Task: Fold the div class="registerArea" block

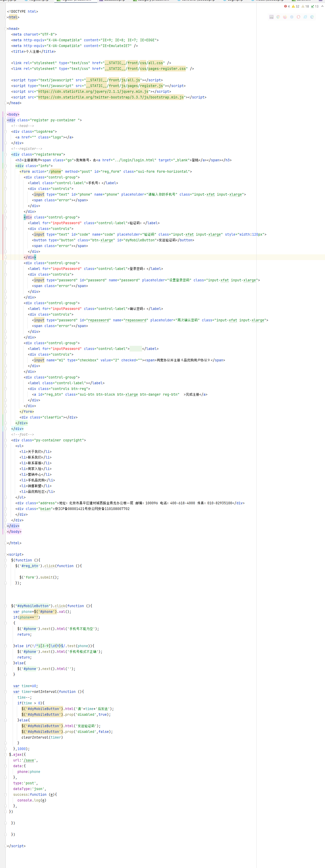Action: [6, 155]
